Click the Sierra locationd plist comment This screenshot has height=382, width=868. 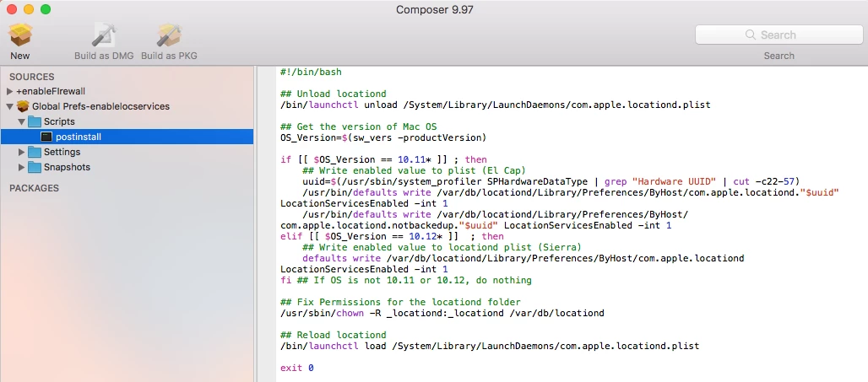pyautogui.click(x=442, y=247)
